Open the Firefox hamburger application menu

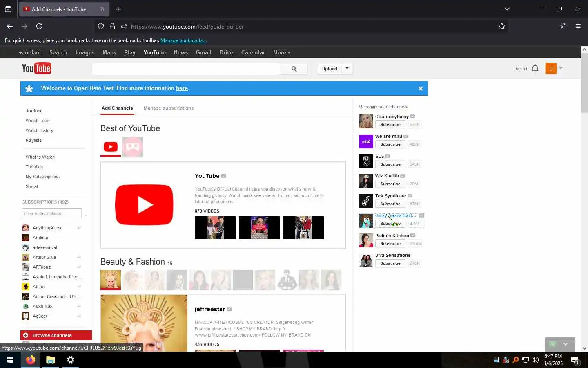(578, 26)
